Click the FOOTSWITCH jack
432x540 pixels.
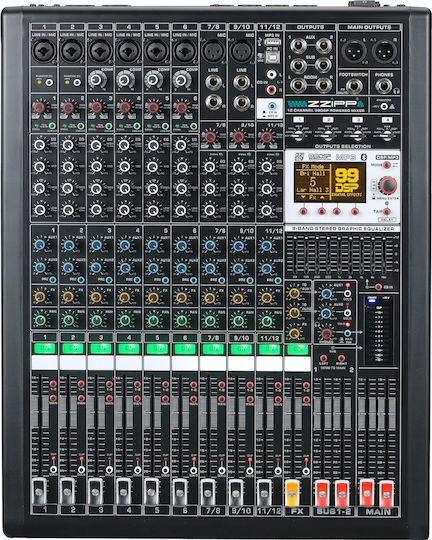pos(354,86)
